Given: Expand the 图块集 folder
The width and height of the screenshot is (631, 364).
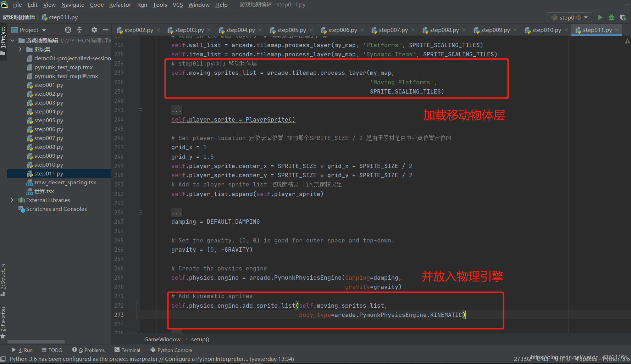Looking at the screenshot, I should click(20, 49).
